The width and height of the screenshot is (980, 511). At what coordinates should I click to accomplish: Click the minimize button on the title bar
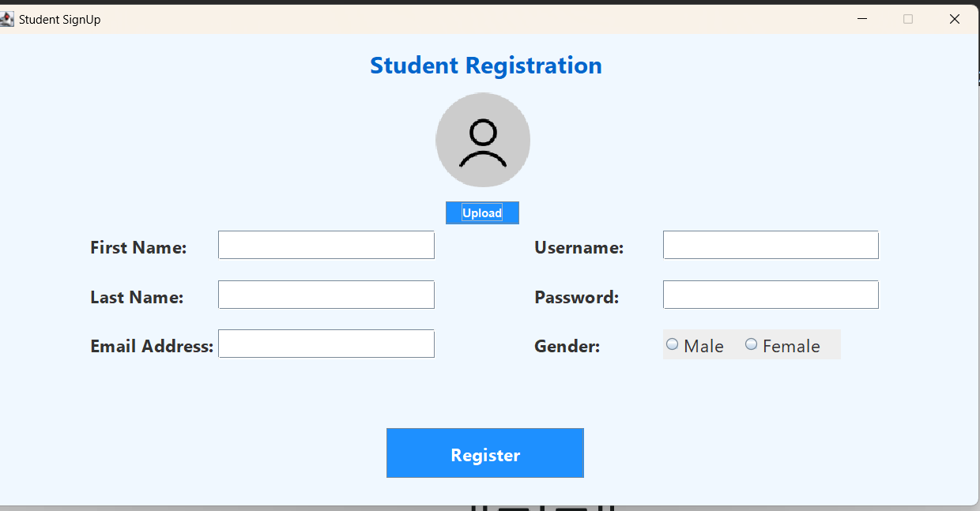point(861,18)
